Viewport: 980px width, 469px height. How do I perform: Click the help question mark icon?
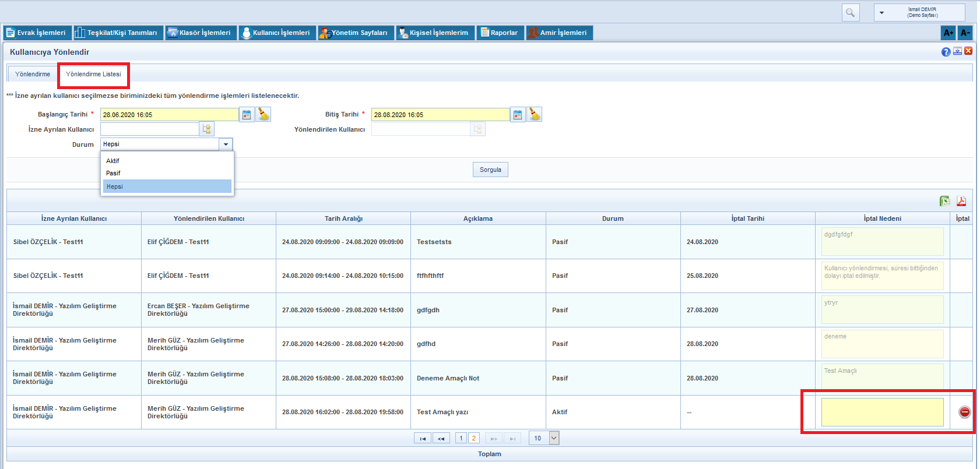946,52
